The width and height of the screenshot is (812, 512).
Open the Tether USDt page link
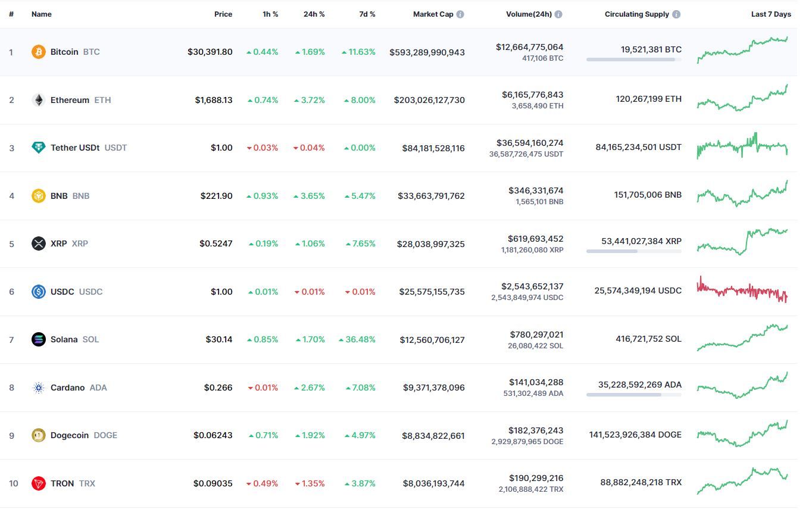89,148
